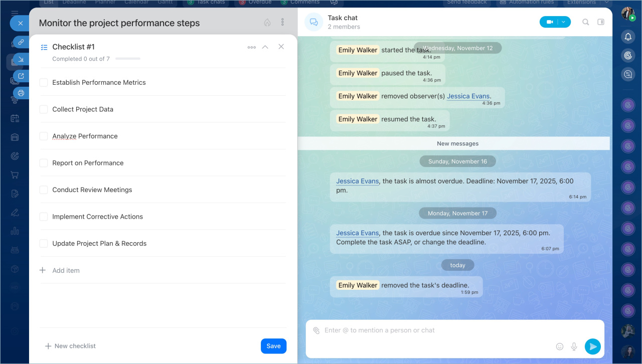Click the paperclip attach file icon
Screen dimensions: 642x364
(x=316, y=330)
